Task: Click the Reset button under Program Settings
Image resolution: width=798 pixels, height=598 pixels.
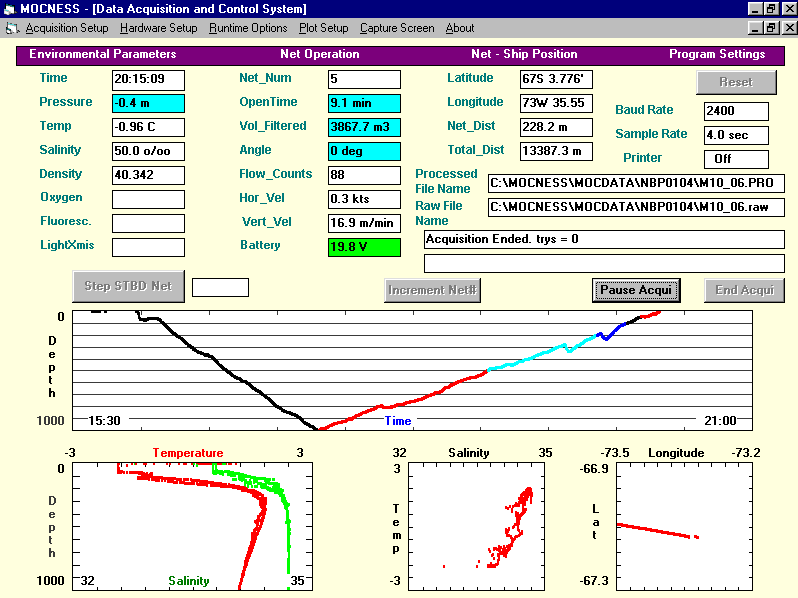Action: [x=737, y=82]
